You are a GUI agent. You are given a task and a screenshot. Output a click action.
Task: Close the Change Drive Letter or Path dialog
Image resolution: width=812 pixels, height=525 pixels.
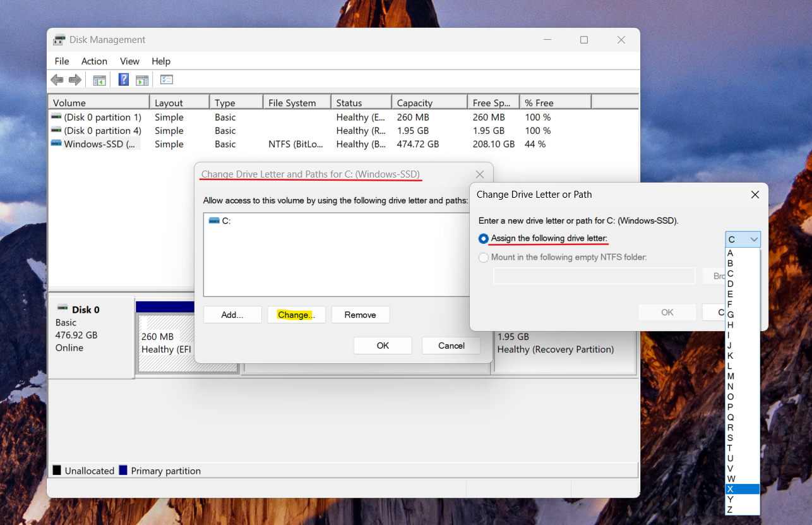coord(755,195)
